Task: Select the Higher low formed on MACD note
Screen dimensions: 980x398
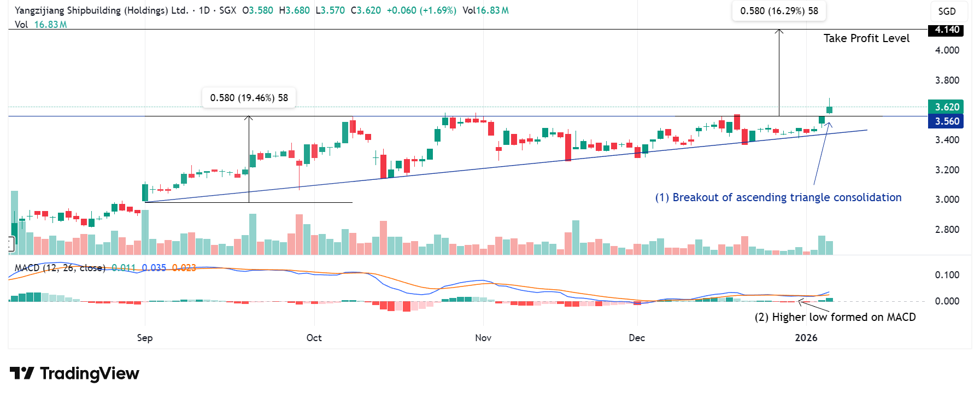Action: (835, 317)
